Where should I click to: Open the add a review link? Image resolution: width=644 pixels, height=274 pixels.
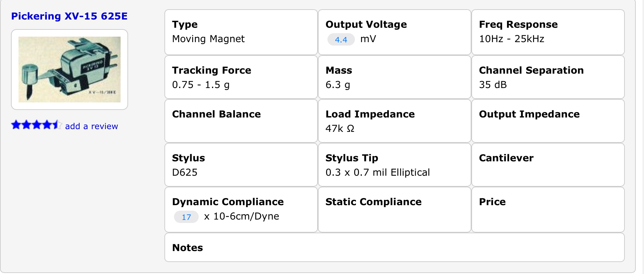[91, 126]
